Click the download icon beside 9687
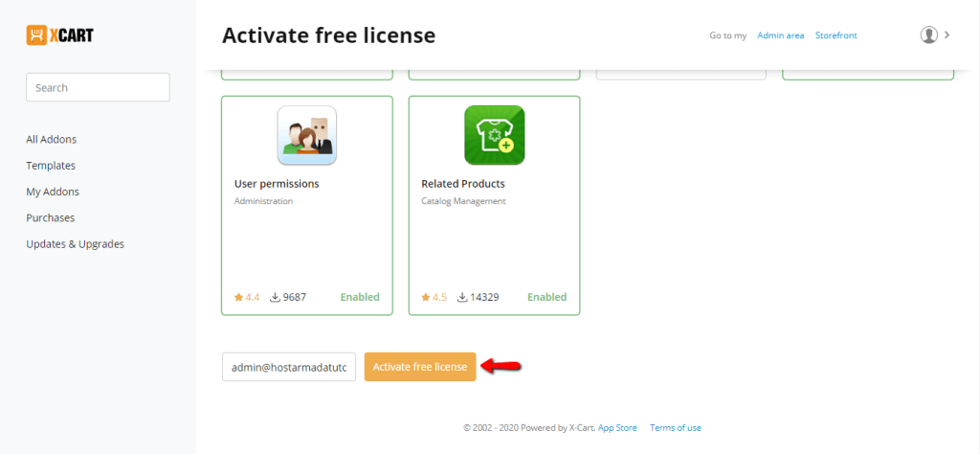Screen dimensions: 980x454 pyautogui.click(x=275, y=297)
